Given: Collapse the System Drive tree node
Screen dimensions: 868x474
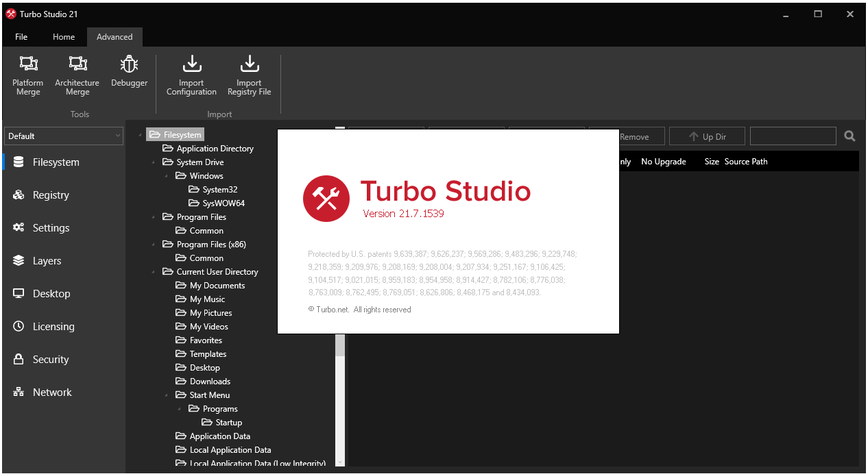Looking at the screenshot, I should point(153,163).
